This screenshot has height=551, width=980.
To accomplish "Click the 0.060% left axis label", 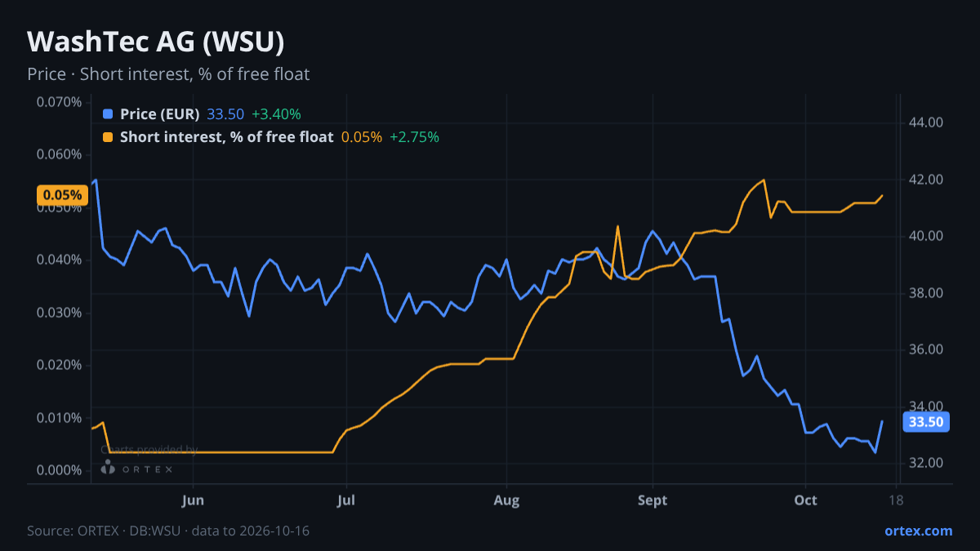I will 60,154.
